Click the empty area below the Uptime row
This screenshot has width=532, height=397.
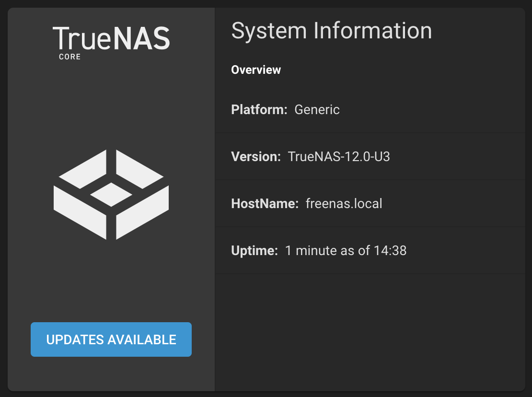(x=370, y=332)
